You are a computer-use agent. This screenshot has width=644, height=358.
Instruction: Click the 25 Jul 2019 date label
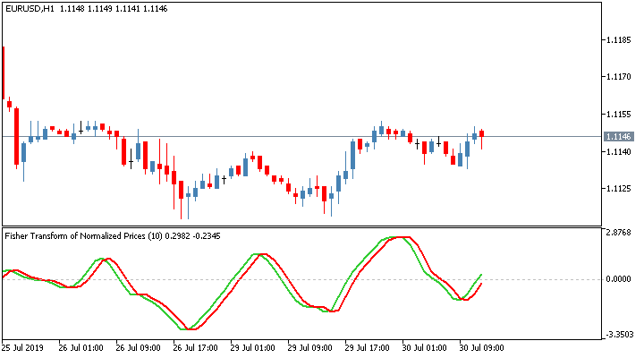pos(22,348)
